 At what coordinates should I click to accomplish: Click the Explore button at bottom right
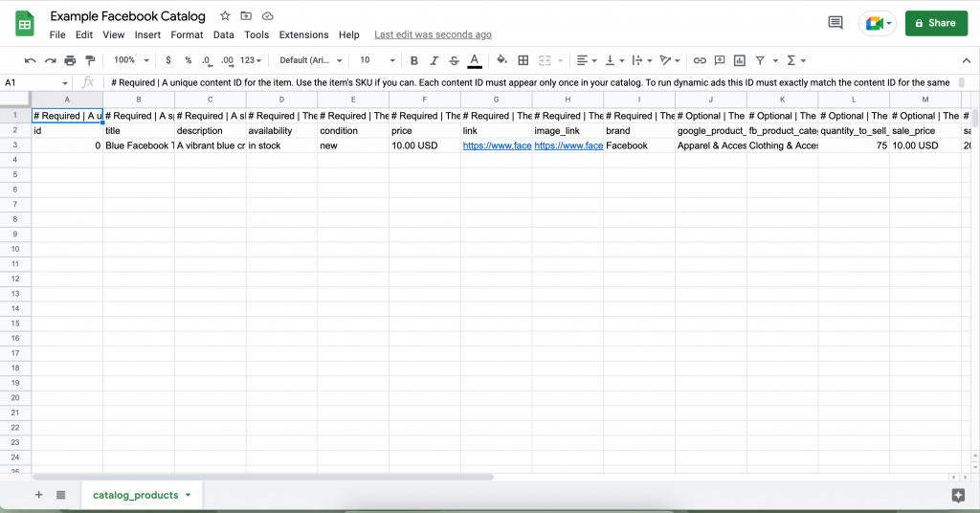[958, 496]
